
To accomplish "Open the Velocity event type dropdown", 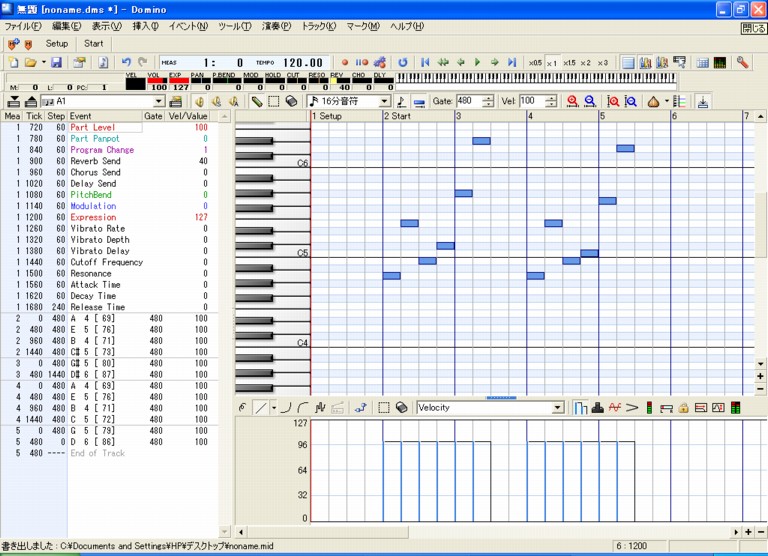I will [558, 408].
